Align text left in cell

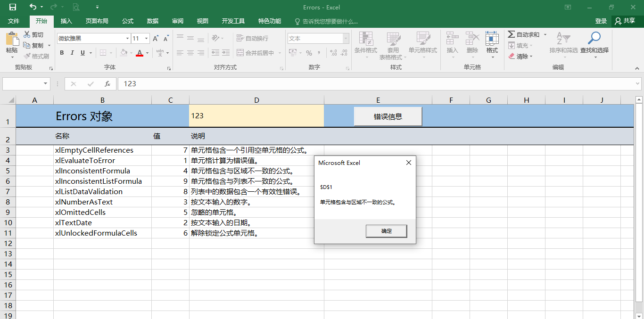pos(180,53)
